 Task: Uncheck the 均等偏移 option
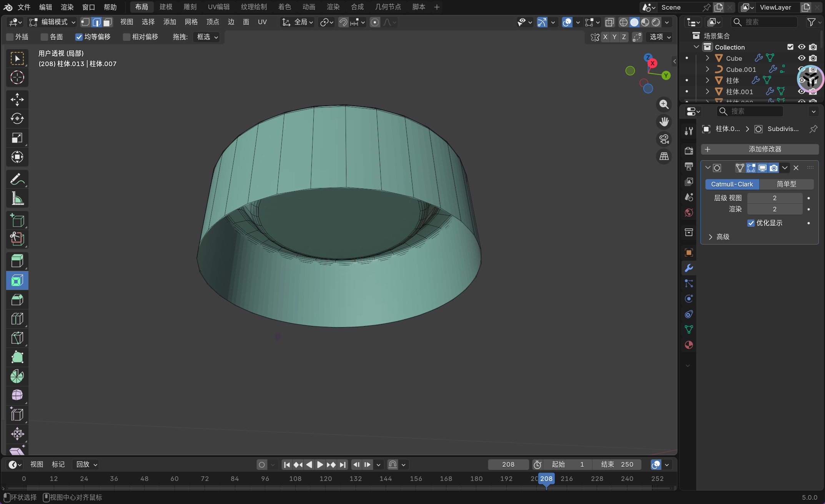click(79, 37)
